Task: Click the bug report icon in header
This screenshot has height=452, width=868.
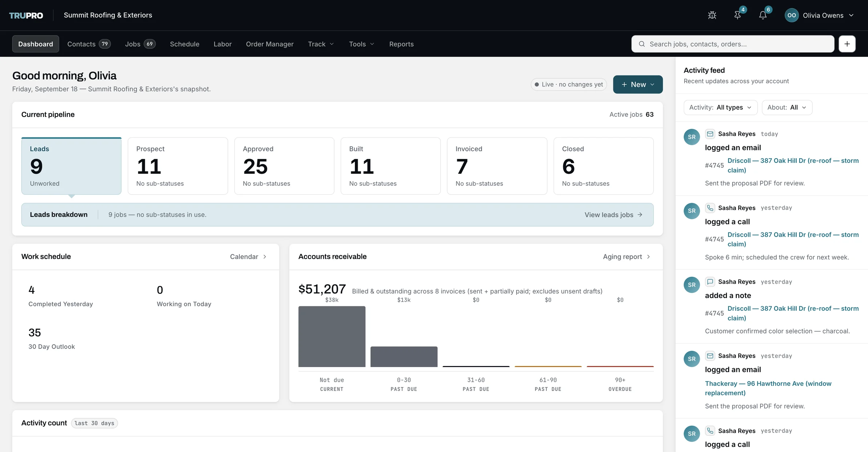Action: tap(712, 15)
